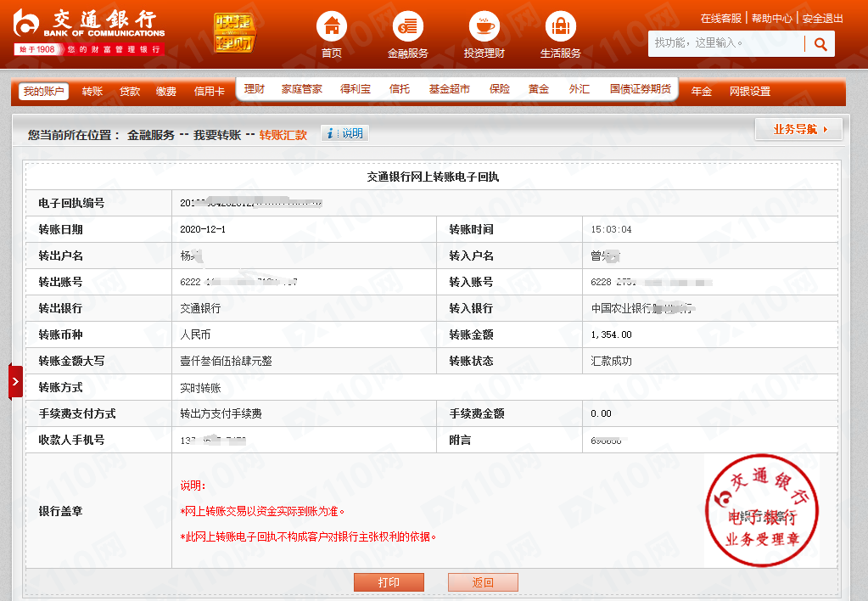Image resolution: width=868 pixels, height=601 pixels.
Task: Open 帮助中心 link
Action: pyautogui.click(x=771, y=19)
